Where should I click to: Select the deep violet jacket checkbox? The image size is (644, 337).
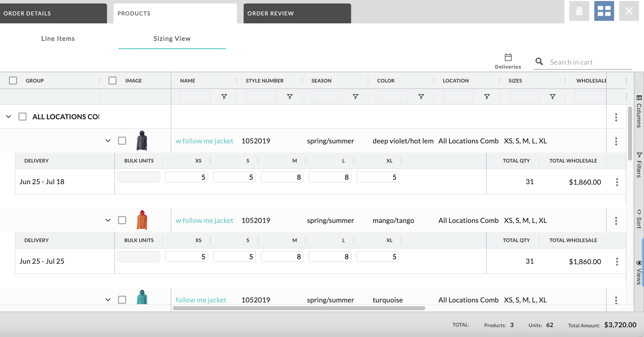pos(122,141)
